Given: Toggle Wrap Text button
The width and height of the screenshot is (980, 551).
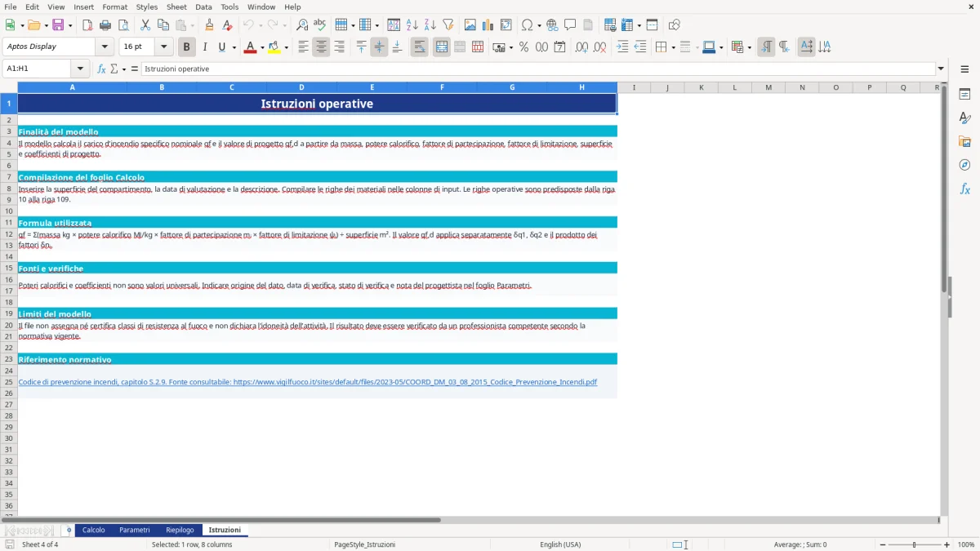Looking at the screenshot, I should [x=419, y=47].
